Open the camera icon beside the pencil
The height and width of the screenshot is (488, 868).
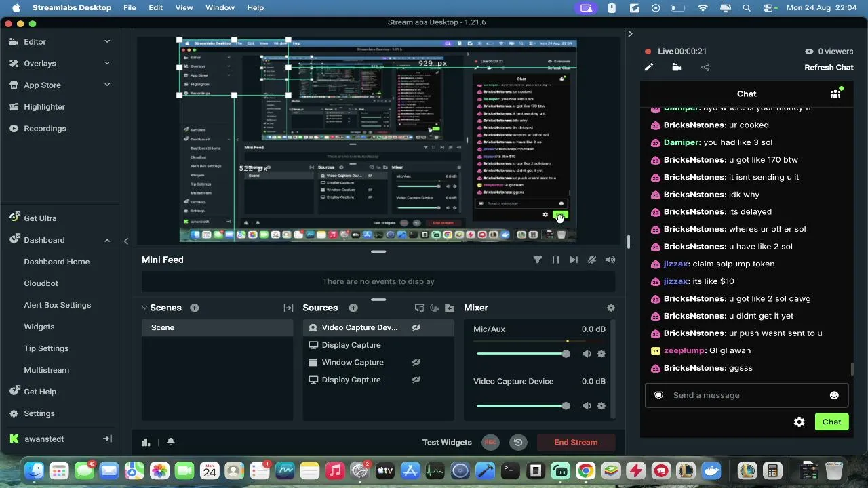(677, 67)
